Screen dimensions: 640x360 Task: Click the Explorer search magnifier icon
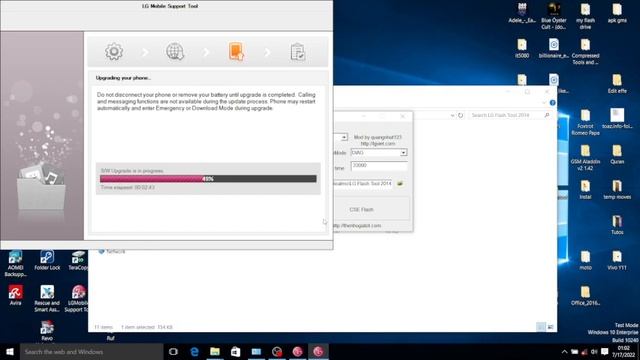click(547, 116)
